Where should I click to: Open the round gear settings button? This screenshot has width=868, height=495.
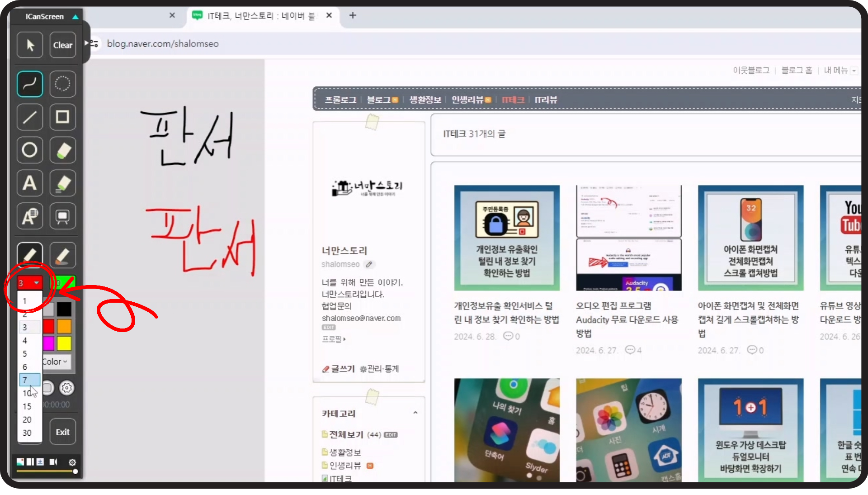pos(67,388)
